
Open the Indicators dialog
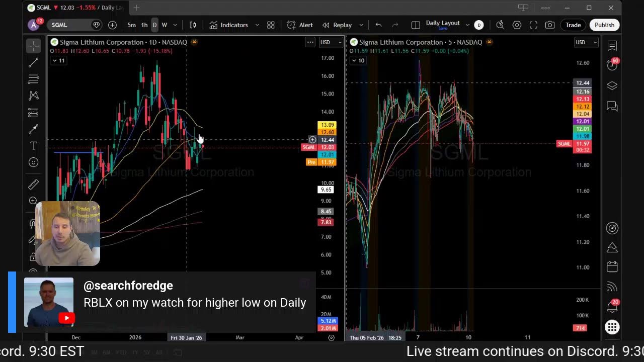click(229, 25)
